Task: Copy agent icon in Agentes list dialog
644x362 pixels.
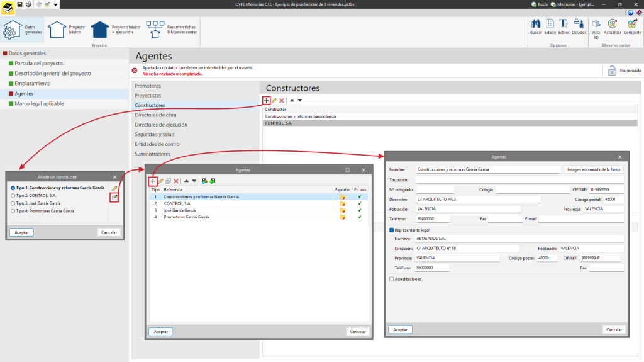Action: (x=169, y=181)
